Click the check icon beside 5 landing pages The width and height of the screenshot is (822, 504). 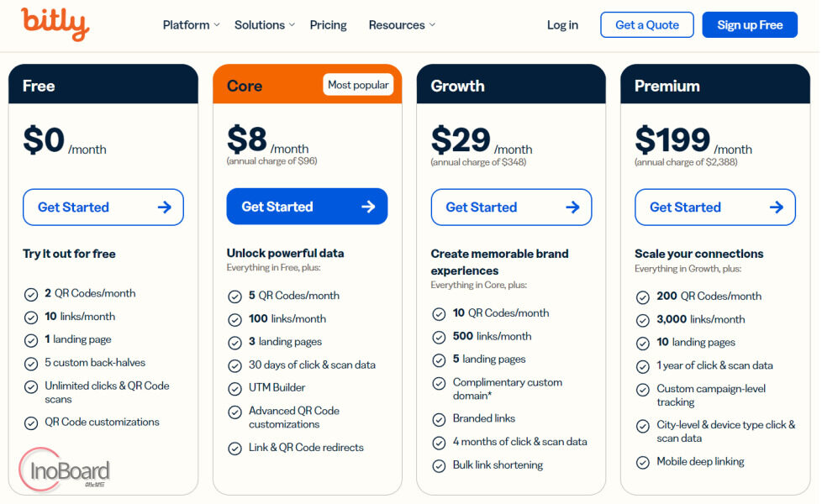439,360
